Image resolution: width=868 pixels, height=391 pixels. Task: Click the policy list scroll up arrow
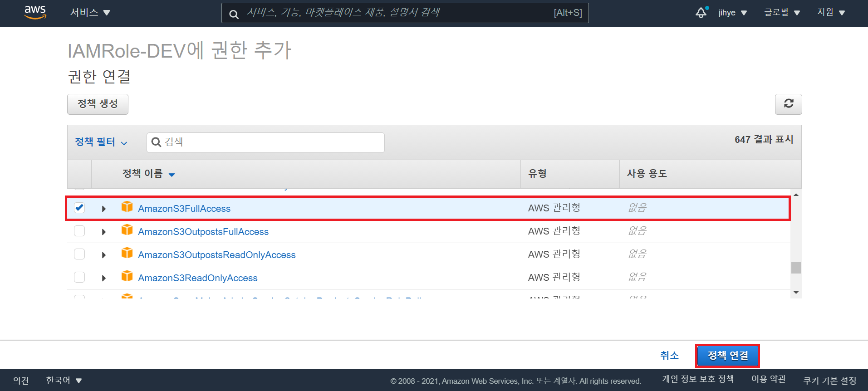[796, 195]
